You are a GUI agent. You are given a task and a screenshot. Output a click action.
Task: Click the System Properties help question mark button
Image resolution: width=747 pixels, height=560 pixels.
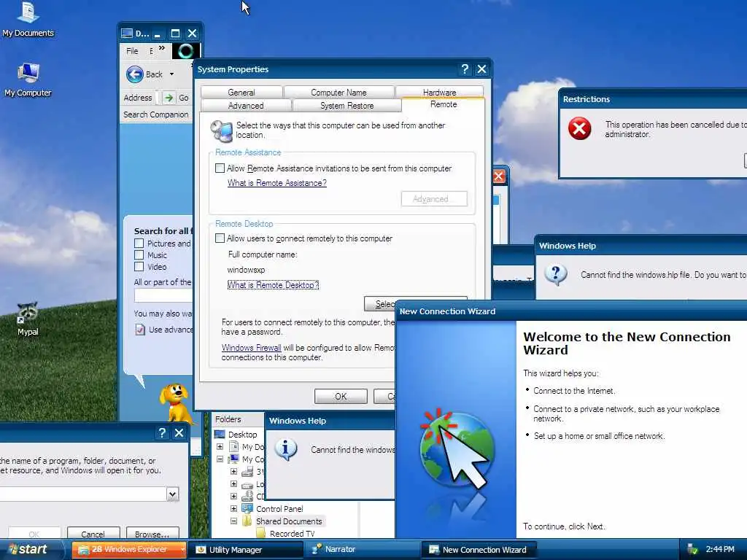click(465, 69)
